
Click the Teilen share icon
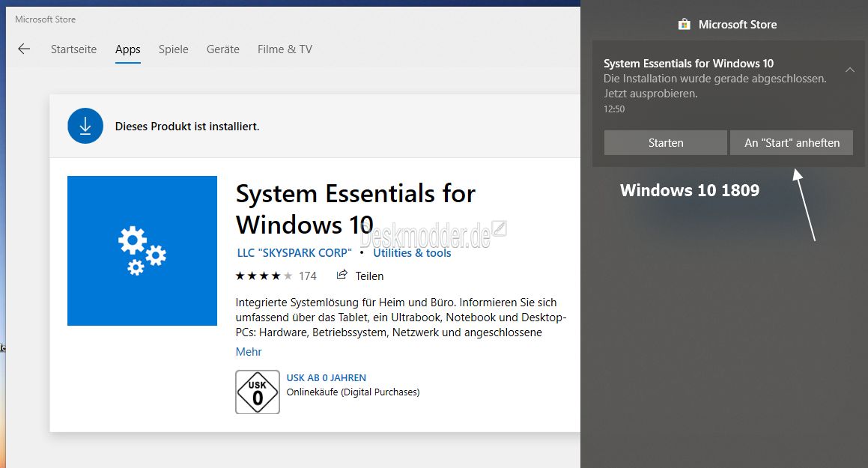pos(342,275)
